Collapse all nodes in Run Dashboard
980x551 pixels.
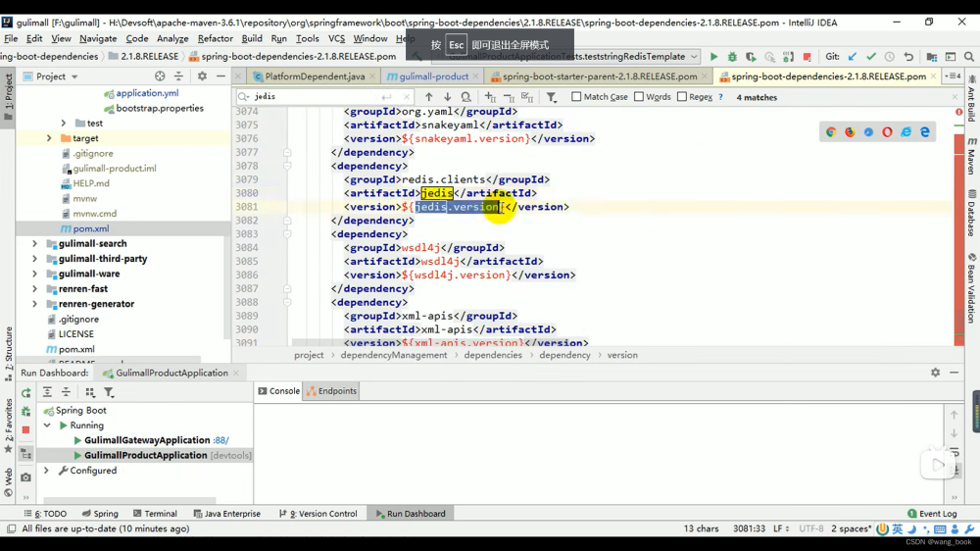tap(67, 392)
